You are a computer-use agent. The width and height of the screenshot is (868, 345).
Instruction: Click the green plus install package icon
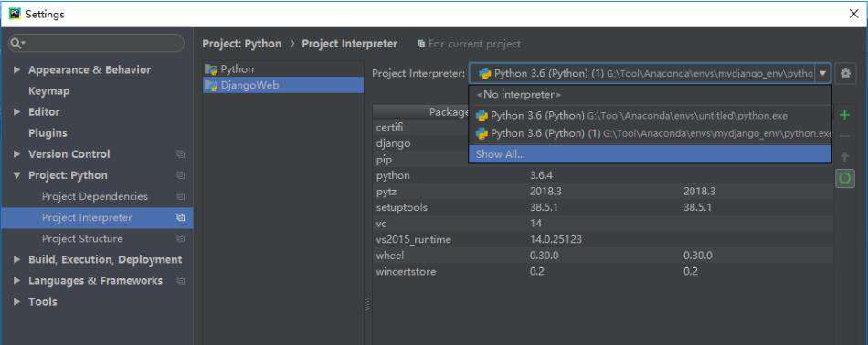pos(845,115)
